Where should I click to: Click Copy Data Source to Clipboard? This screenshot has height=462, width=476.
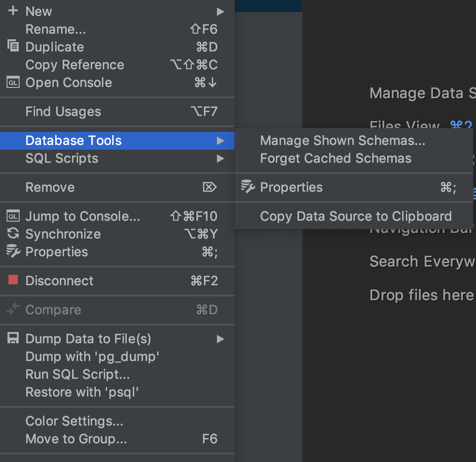356,216
